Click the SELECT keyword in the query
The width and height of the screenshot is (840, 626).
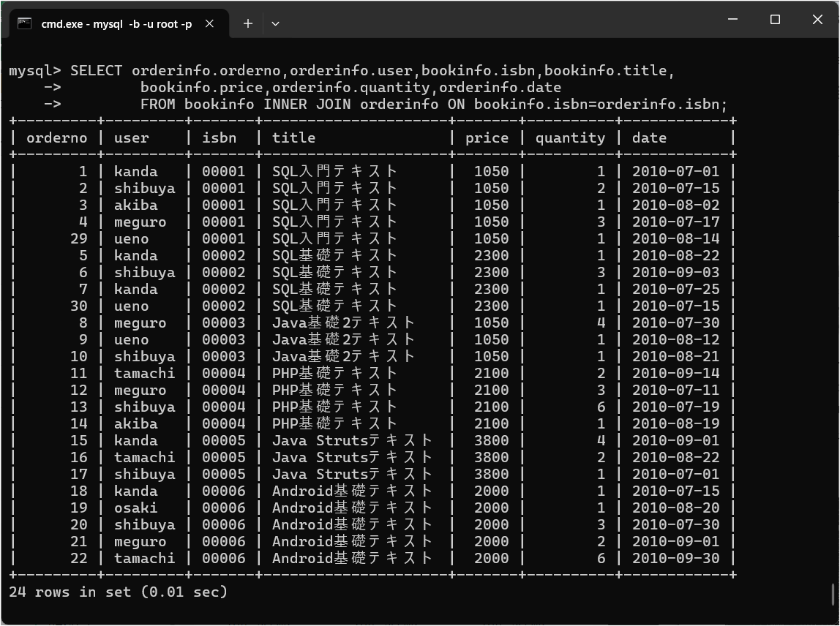96,71
